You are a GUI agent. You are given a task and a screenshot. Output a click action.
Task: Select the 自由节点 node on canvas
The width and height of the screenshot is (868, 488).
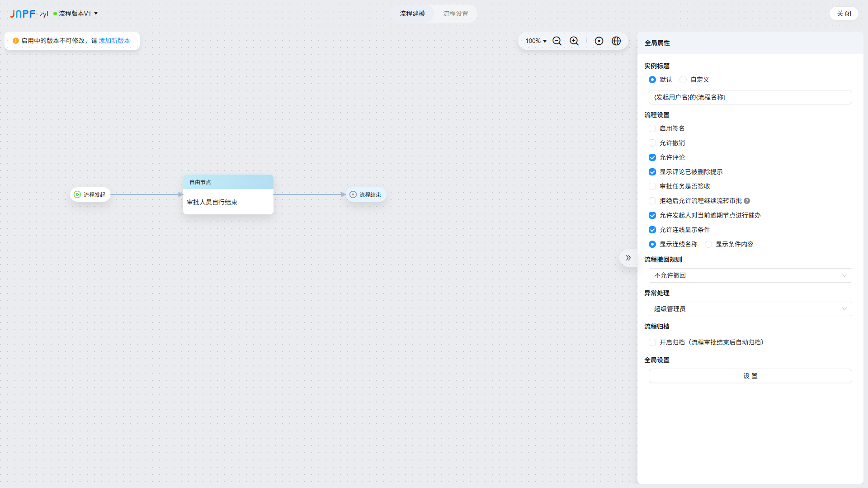point(228,194)
